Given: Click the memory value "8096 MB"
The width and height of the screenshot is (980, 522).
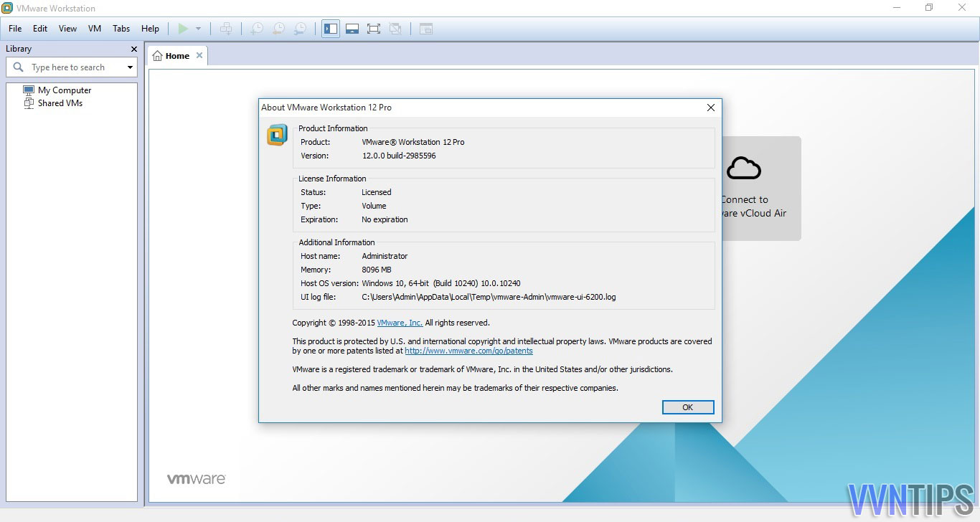Looking at the screenshot, I should (377, 270).
